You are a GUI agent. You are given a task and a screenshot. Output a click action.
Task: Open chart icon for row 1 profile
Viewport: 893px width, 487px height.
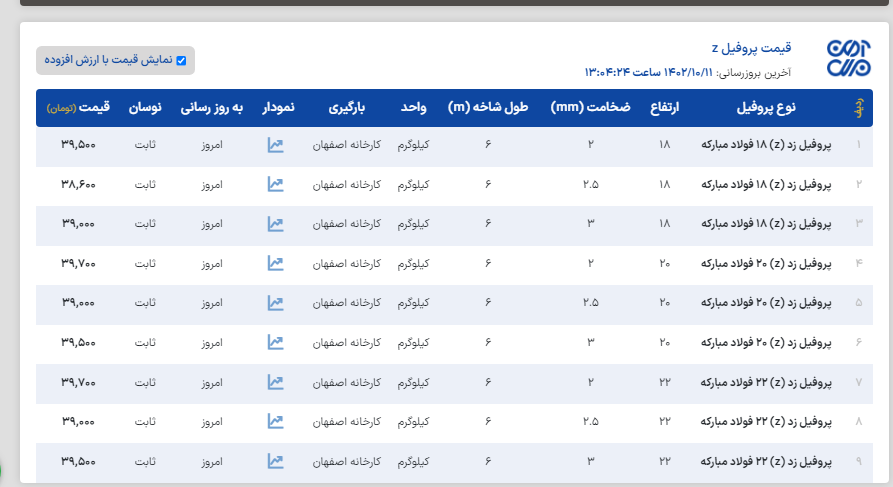pyautogui.click(x=276, y=145)
